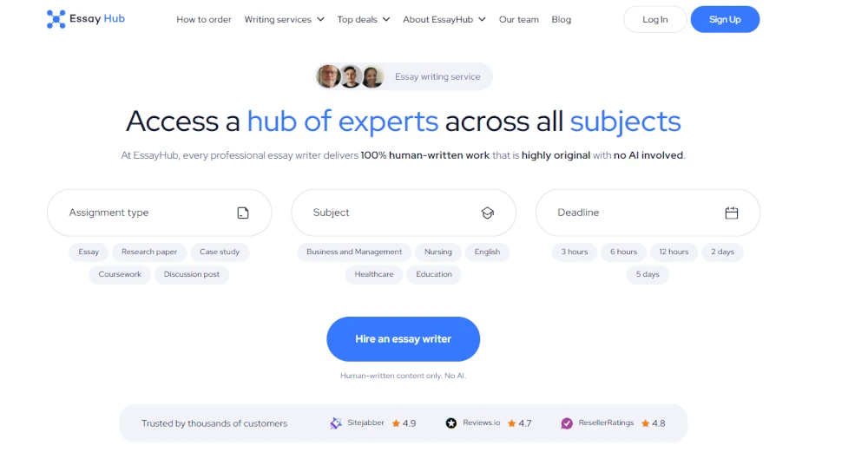868x465 pixels.
Task: Open the About EssayHub menu label
Action: [437, 19]
